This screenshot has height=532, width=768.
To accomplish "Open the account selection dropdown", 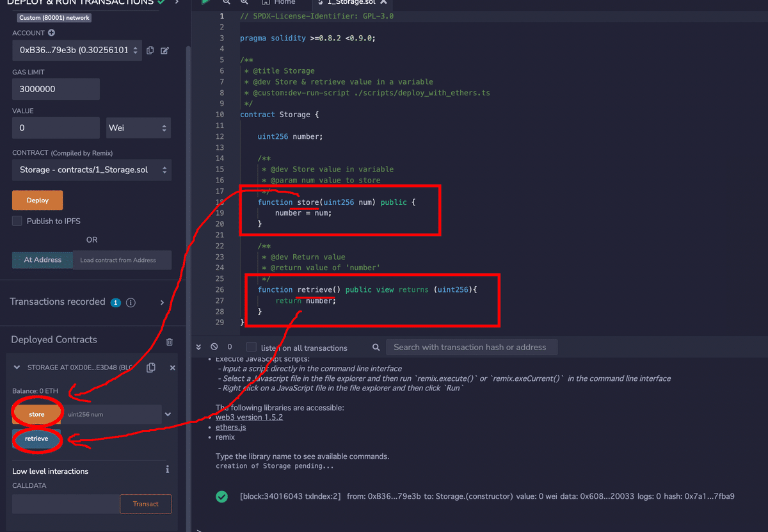I will pyautogui.click(x=77, y=50).
